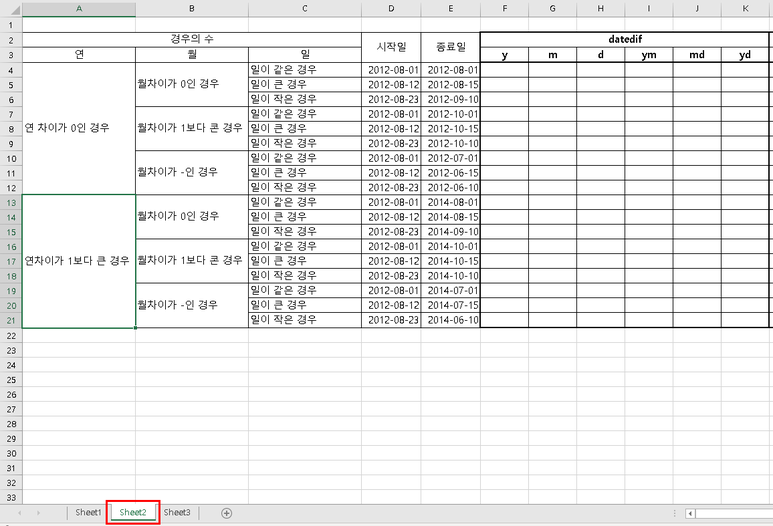Select column G header
Screen dimensions: 773x526
(553, 8)
